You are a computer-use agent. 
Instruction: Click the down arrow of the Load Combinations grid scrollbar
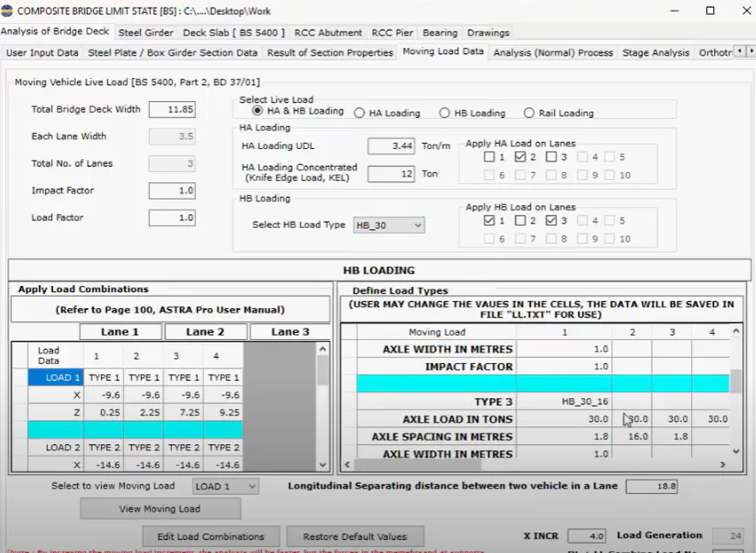(x=323, y=465)
